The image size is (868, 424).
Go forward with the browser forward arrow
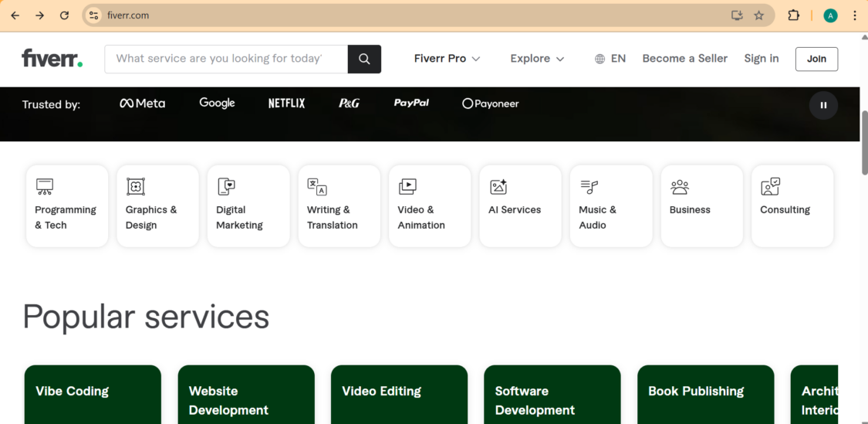click(39, 15)
